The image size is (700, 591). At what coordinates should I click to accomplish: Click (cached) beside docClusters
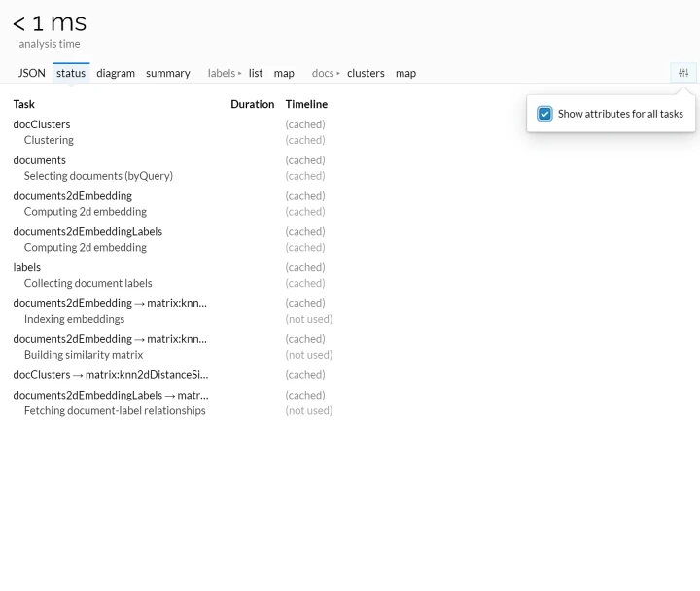pyautogui.click(x=305, y=124)
